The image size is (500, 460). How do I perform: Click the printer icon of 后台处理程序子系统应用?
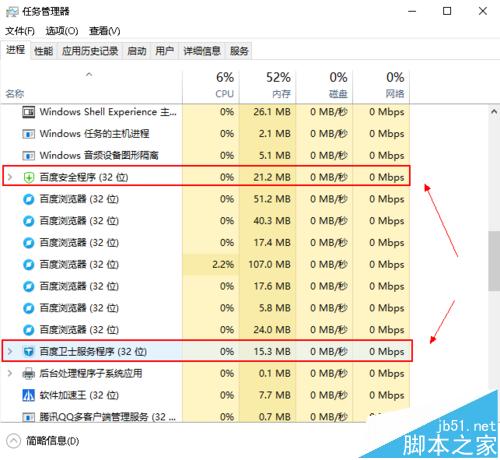click(x=29, y=373)
